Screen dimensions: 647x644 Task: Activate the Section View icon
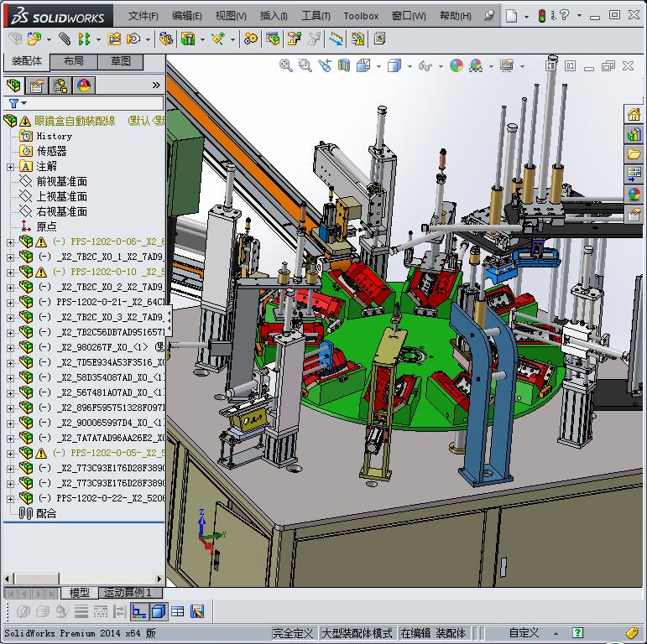point(344,65)
